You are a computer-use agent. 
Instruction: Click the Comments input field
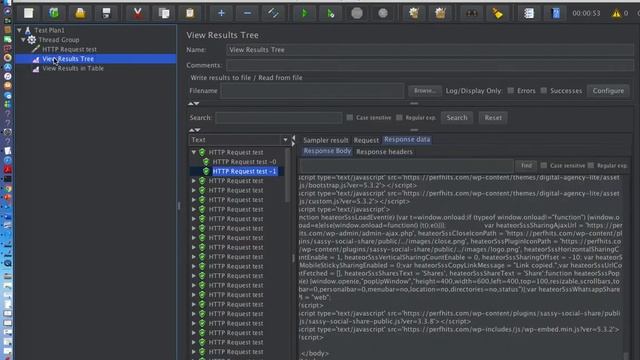click(429, 65)
